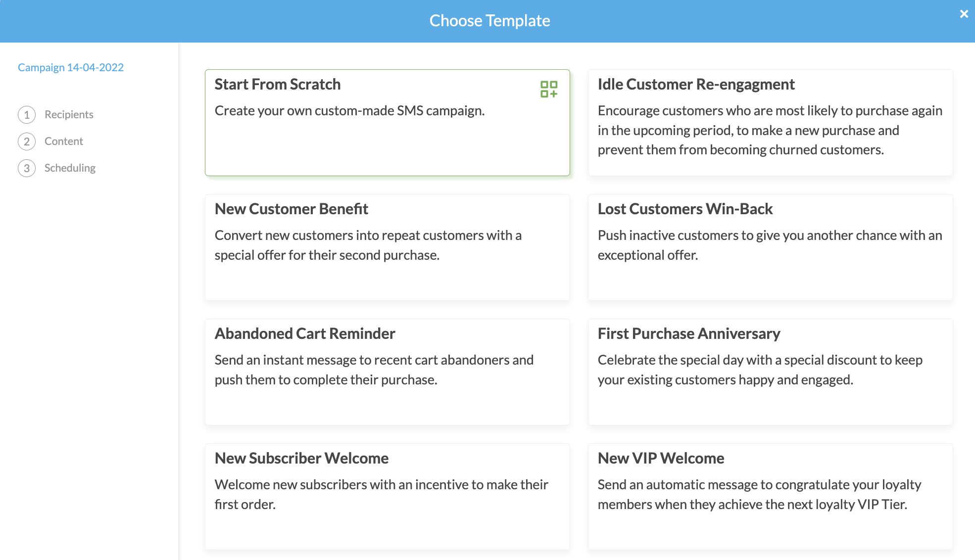
Task: Select the First Purchase Anniversary template
Action: coord(770,372)
